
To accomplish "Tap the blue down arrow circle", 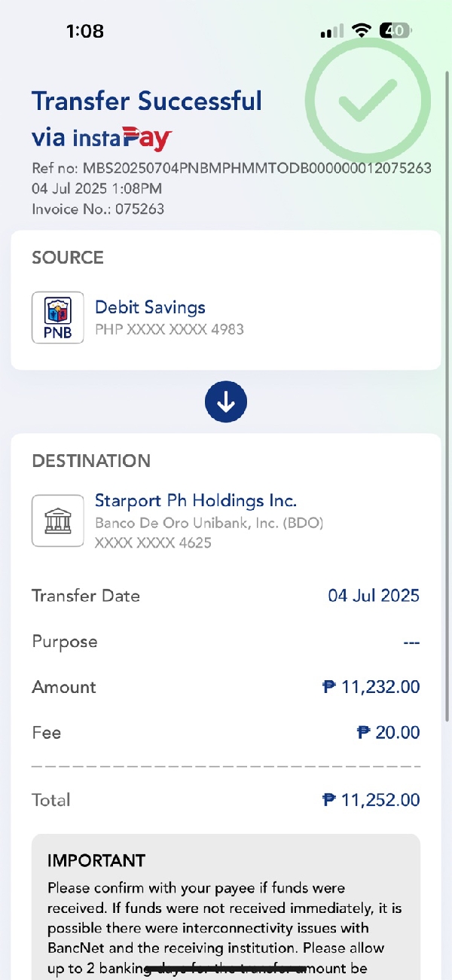I will 226,402.
